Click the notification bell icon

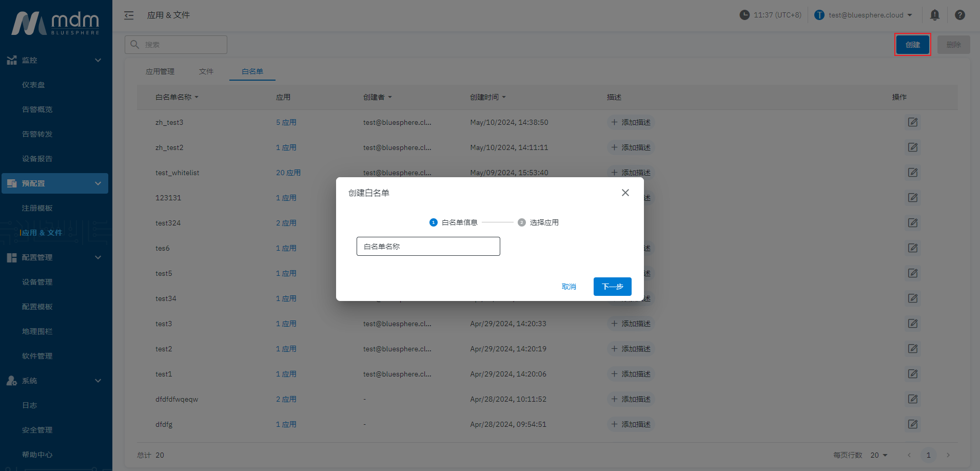click(934, 15)
